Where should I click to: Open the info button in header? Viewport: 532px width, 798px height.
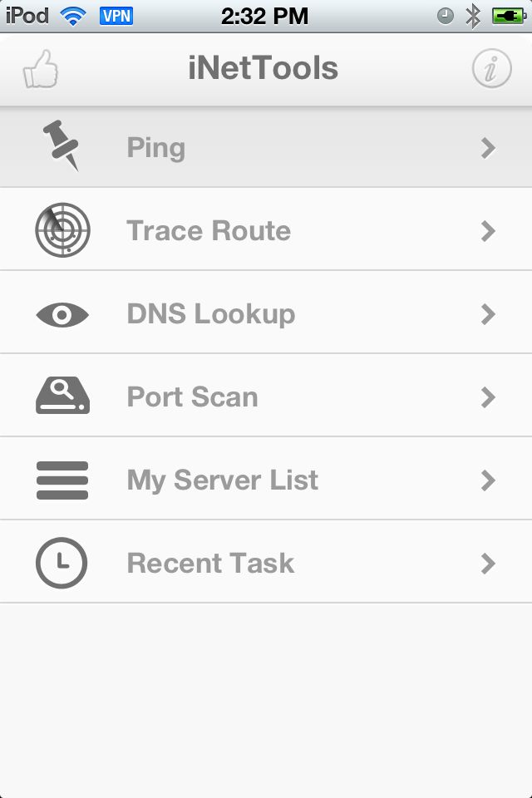(491, 68)
